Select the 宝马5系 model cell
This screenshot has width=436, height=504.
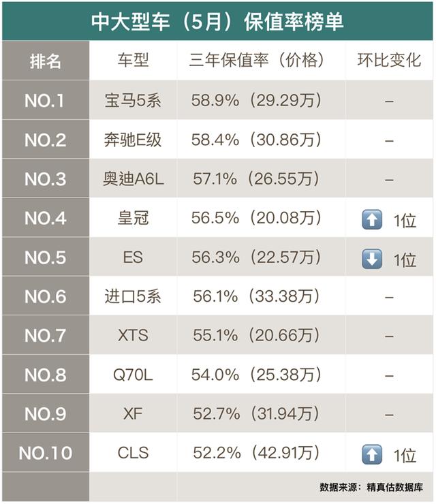point(133,100)
